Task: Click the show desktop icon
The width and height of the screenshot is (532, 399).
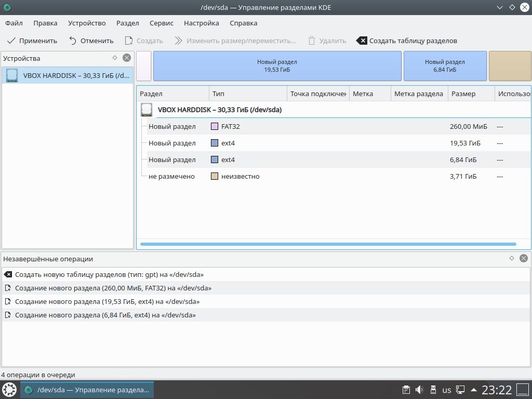Action: click(523, 390)
